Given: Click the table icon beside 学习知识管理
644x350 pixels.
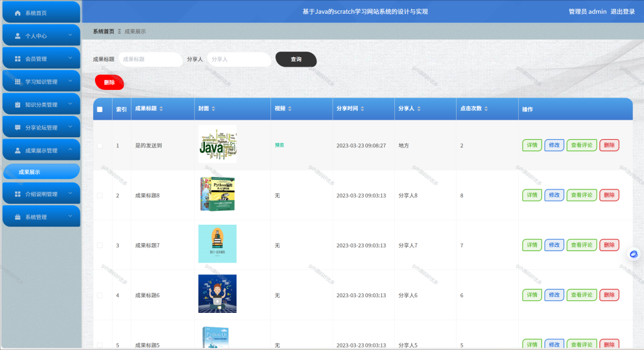Looking at the screenshot, I should (18, 82).
